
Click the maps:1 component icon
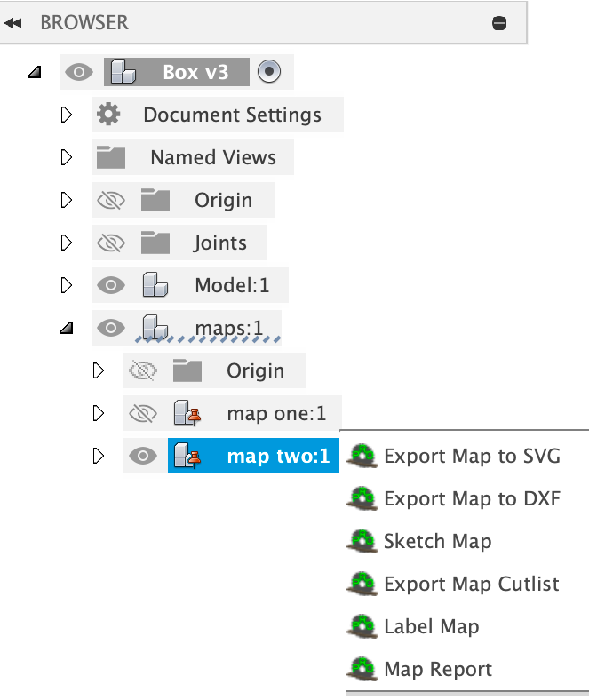[155, 327]
